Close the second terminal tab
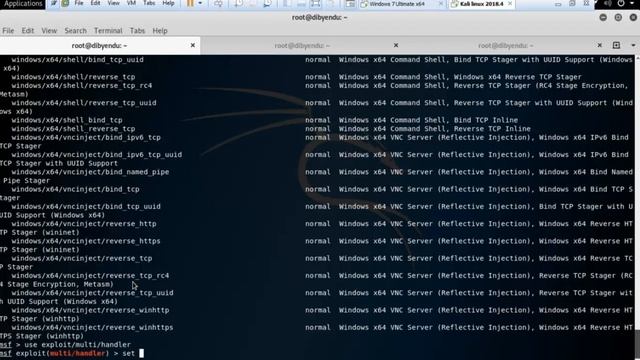This screenshot has width=640, height=360. (x=396, y=45)
